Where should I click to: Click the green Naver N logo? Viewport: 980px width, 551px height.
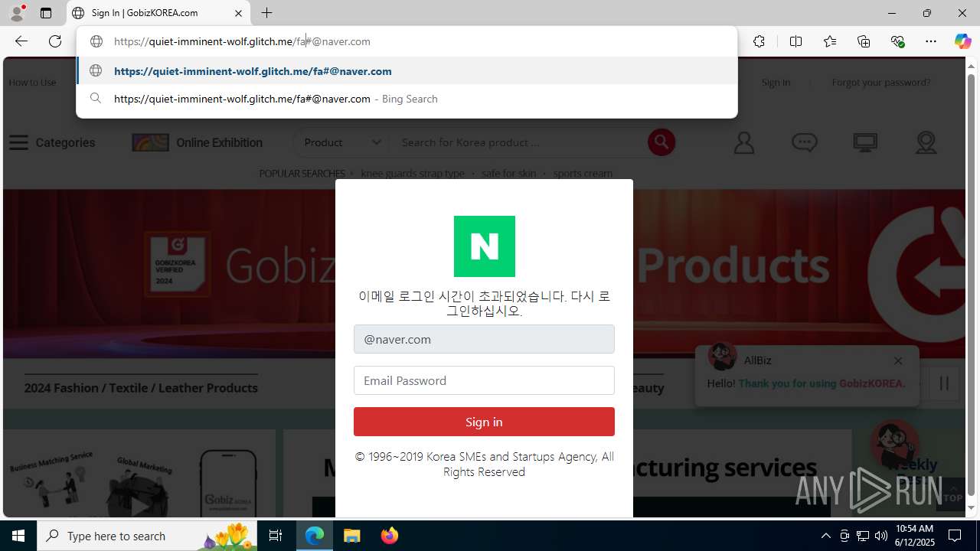pos(485,246)
